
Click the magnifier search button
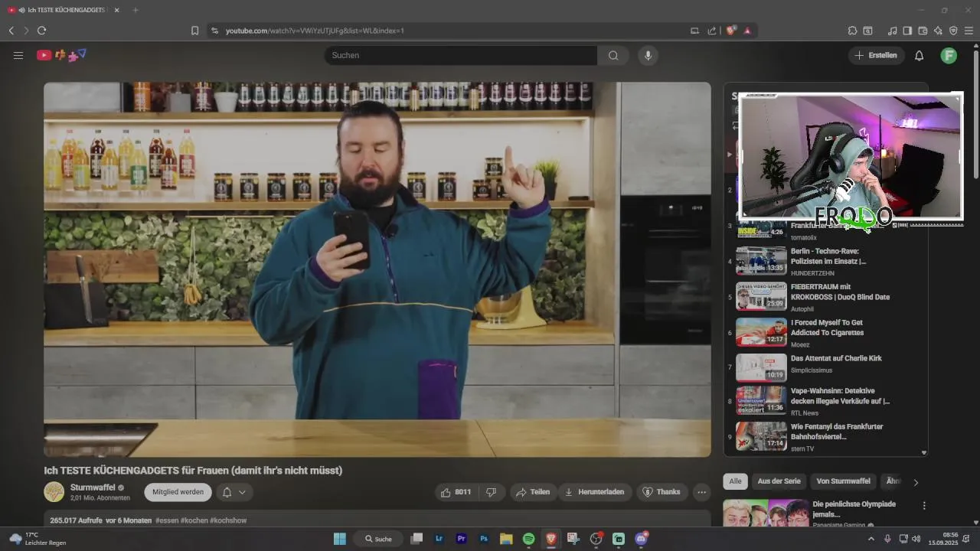[x=613, y=55]
